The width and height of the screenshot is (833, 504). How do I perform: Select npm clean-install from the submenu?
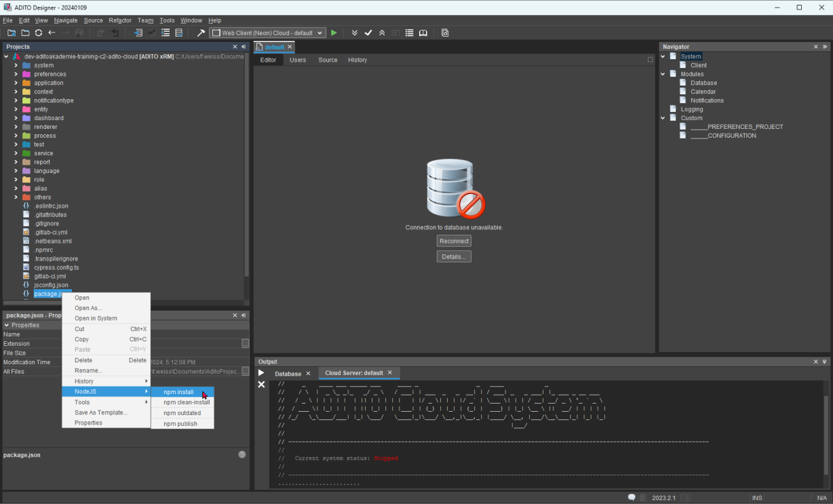(187, 402)
